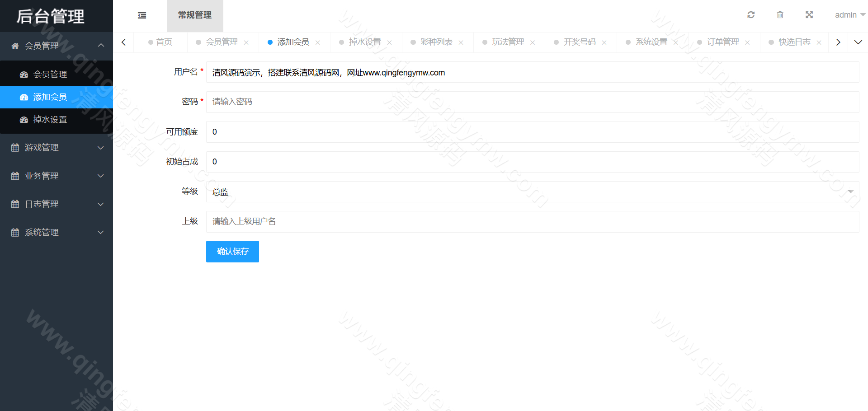Close the 玩法管理 tab
This screenshot has height=411, width=868.
[533, 42]
